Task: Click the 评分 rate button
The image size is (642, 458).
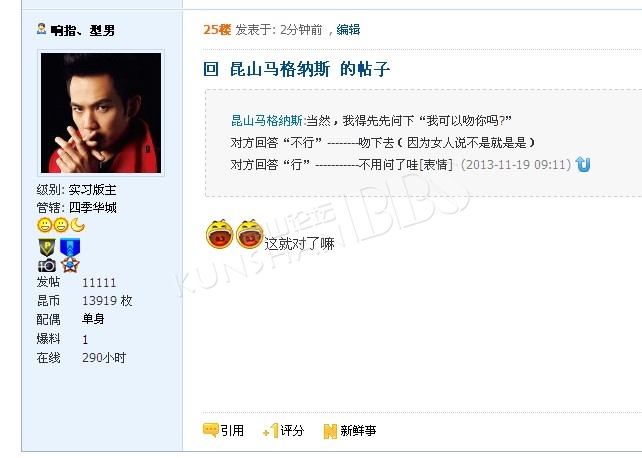Action: (x=283, y=431)
